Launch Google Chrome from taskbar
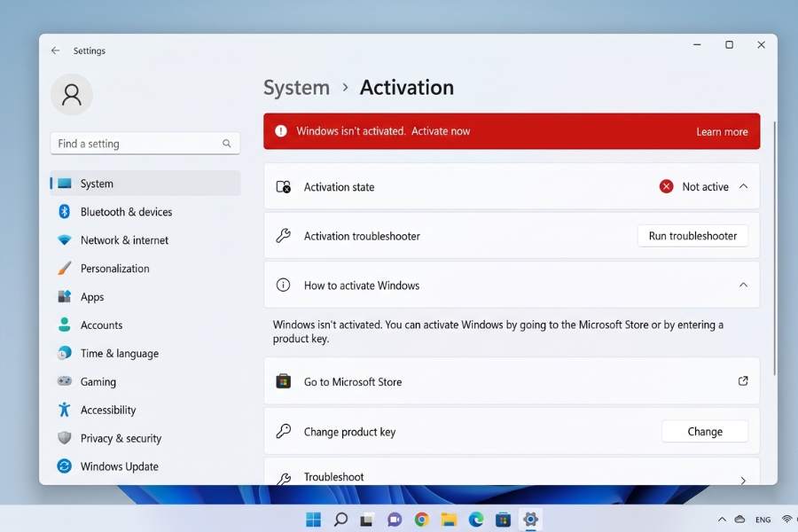Viewport: 798px width, 532px height. tap(421, 520)
